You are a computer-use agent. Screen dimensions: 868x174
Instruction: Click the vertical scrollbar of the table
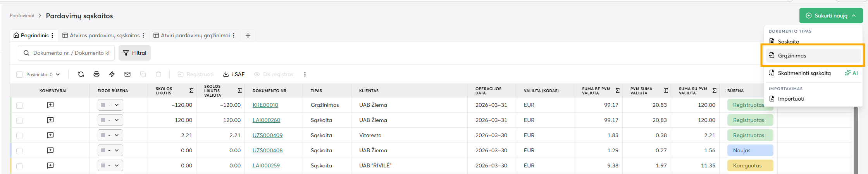[856, 140]
